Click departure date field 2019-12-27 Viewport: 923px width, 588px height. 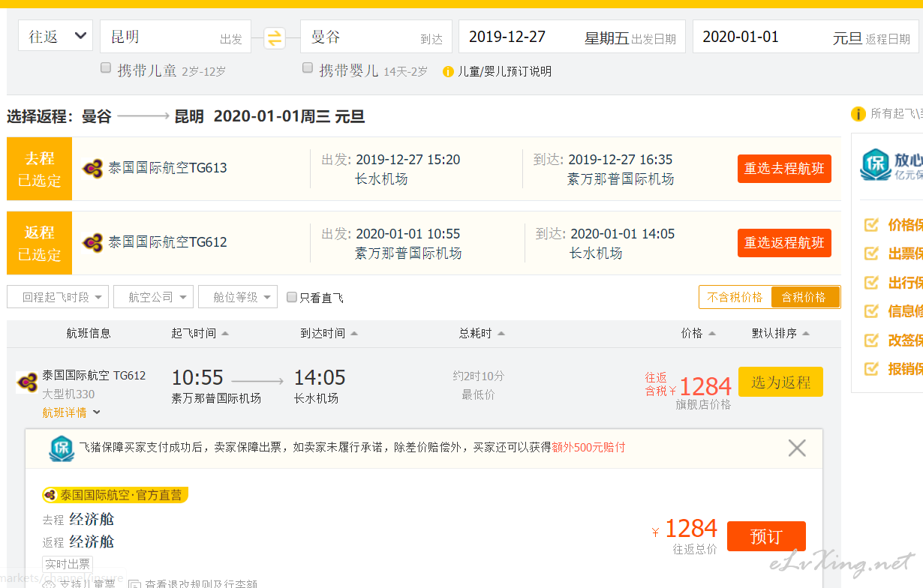[x=572, y=36]
